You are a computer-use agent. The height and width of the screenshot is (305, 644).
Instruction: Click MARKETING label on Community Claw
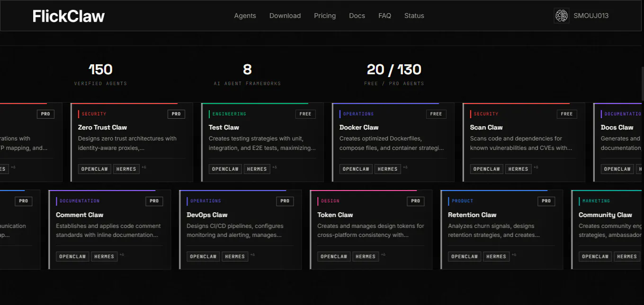click(x=596, y=201)
